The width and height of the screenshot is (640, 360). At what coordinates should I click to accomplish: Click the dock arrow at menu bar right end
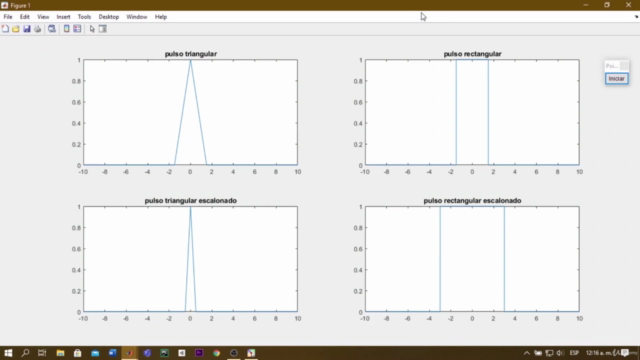tap(636, 17)
